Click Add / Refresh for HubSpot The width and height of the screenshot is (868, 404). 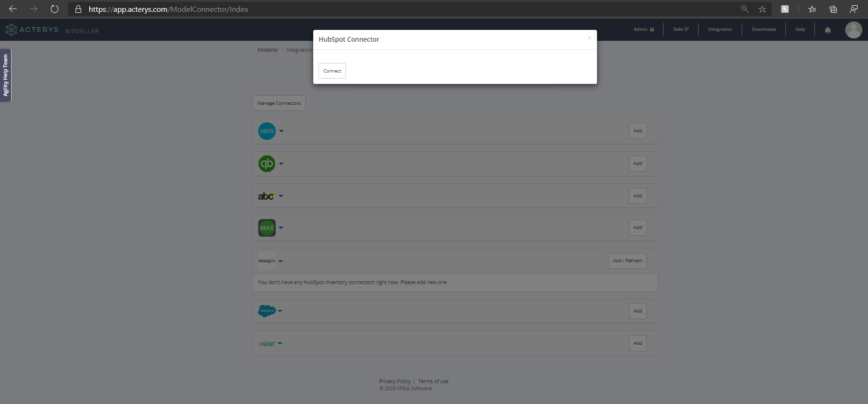(x=627, y=261)
